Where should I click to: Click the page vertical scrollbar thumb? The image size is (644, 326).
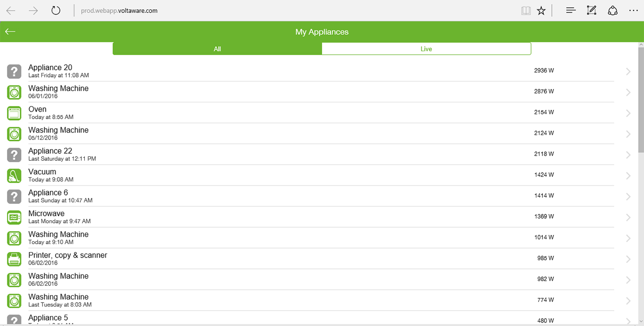click(640, 99)
